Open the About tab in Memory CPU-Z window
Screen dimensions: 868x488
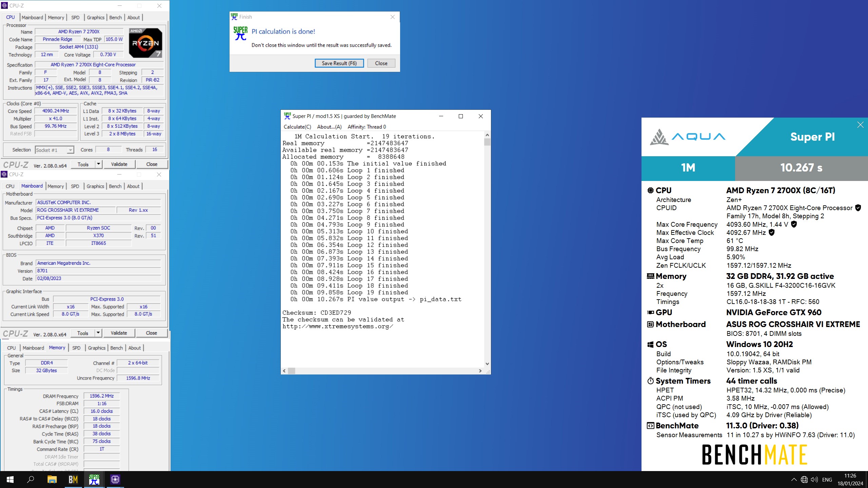tap(135, 348)
